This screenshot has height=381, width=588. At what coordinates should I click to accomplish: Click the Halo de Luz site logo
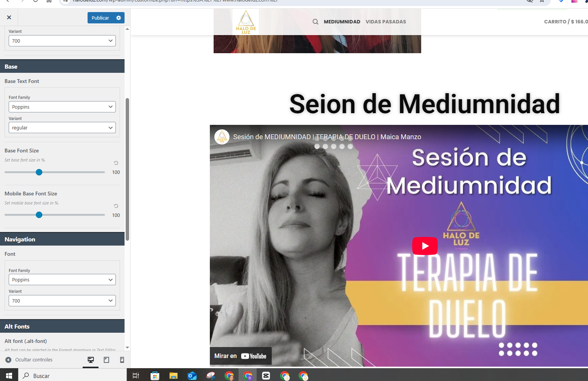(x=246, y=22)
